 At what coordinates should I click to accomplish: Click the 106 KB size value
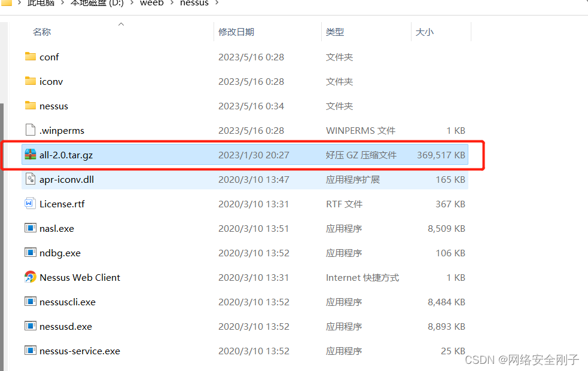(450, 253)
